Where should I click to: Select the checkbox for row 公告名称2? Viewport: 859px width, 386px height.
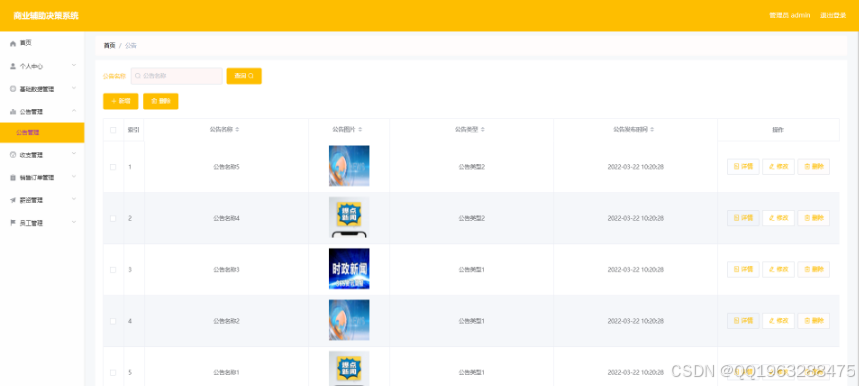tap(113, 321)
